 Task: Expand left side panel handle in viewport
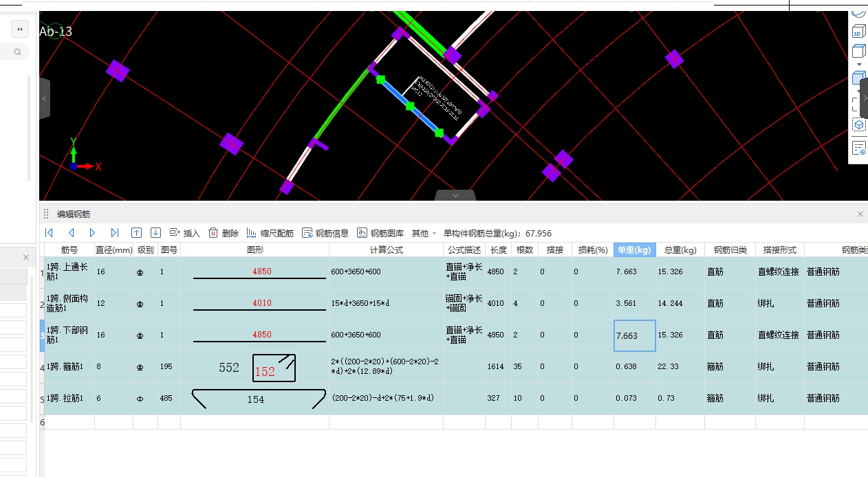coord(44,98)
